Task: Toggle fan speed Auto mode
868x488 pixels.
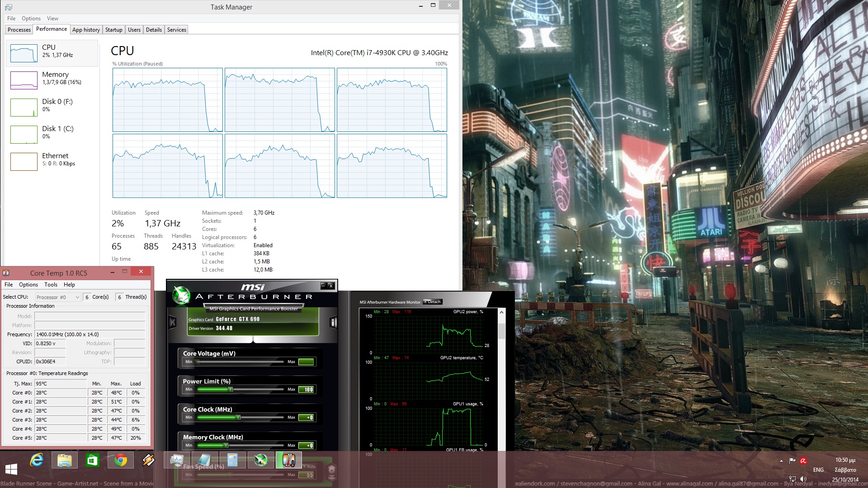Action: [310, 467]
